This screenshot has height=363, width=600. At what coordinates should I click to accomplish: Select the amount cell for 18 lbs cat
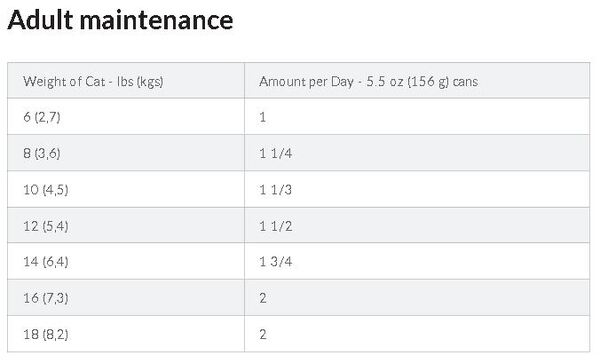click(x=417, y=334)
